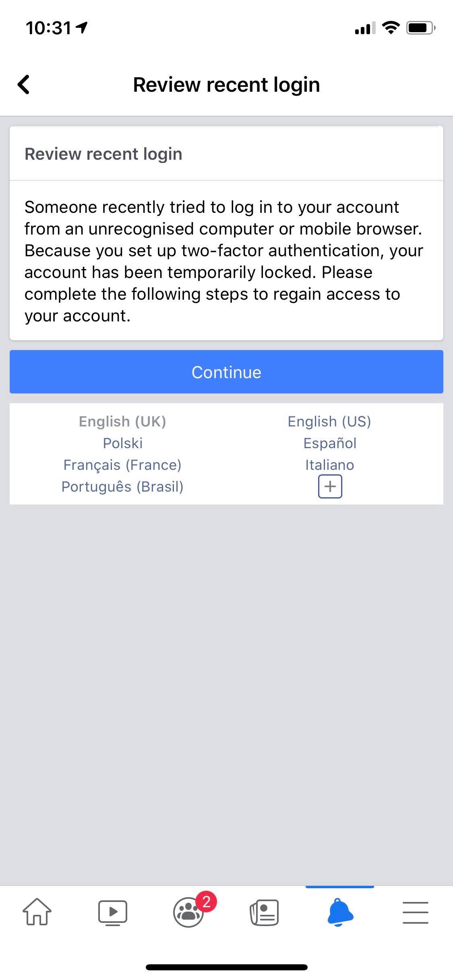453x980 pixels.
Task: Tap the battery status icon
Action: 421,28
